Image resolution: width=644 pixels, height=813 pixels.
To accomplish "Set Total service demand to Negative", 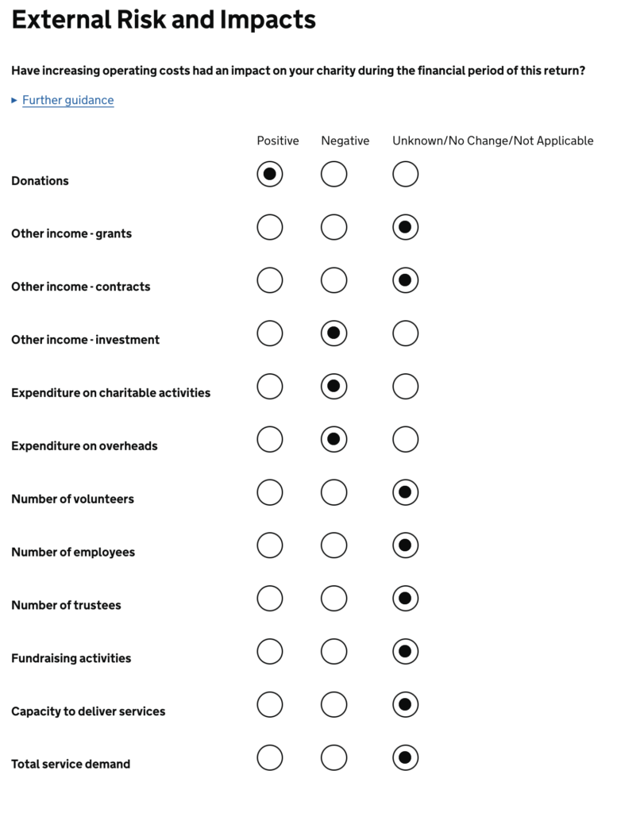I will coord(334,757).
